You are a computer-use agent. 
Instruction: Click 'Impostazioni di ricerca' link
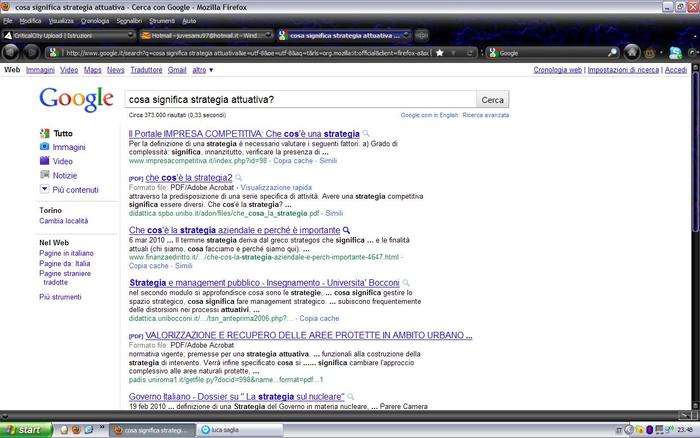(623, 70)
